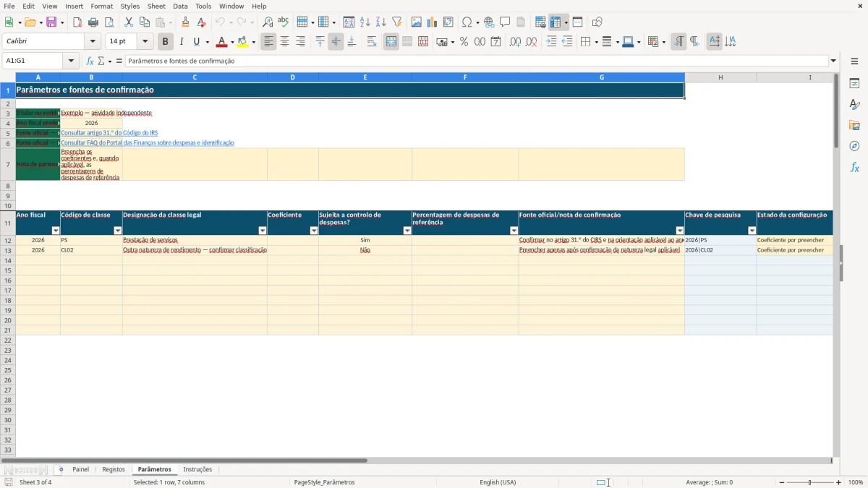
Task: Open the Format menu
Action: pos(102,6)
